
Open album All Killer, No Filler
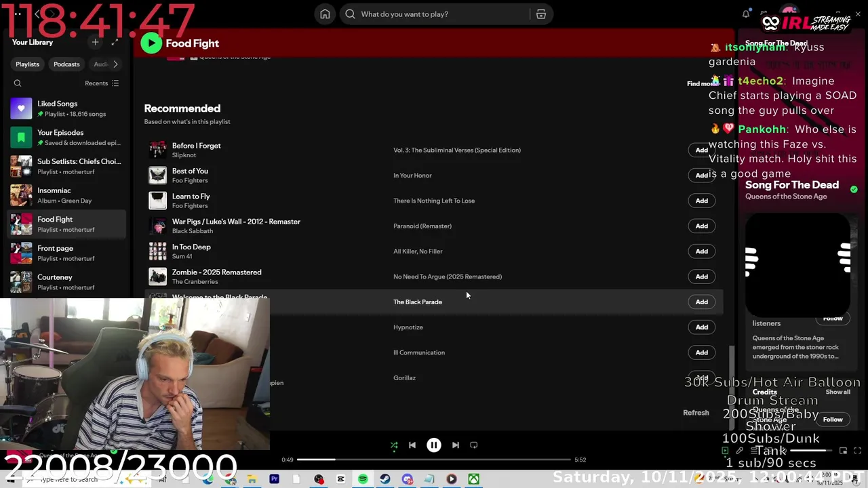(418, 251)
